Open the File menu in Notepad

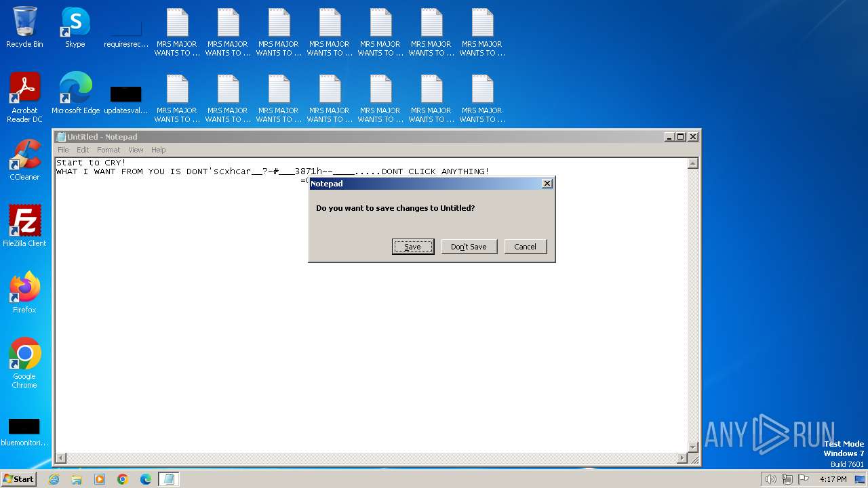click(63, 150)
